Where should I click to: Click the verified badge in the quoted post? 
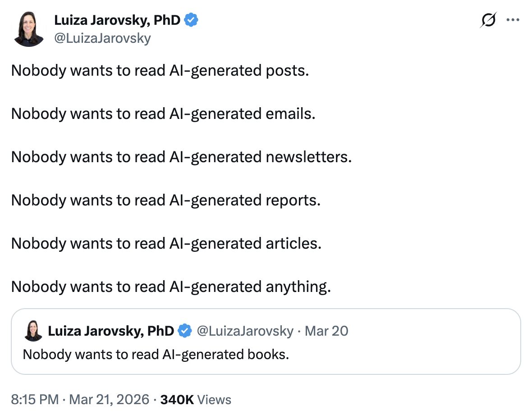click(x=184, y=331)
